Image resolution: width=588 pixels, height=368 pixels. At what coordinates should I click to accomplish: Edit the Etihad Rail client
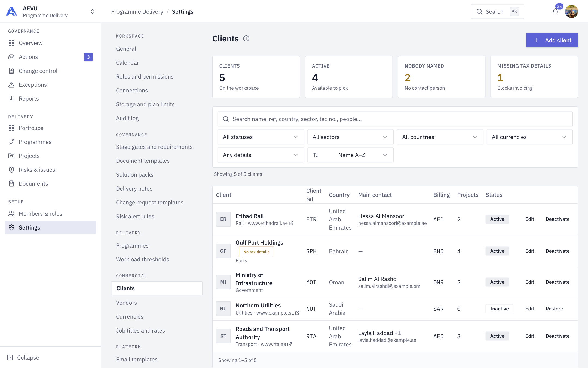point(529,219)
